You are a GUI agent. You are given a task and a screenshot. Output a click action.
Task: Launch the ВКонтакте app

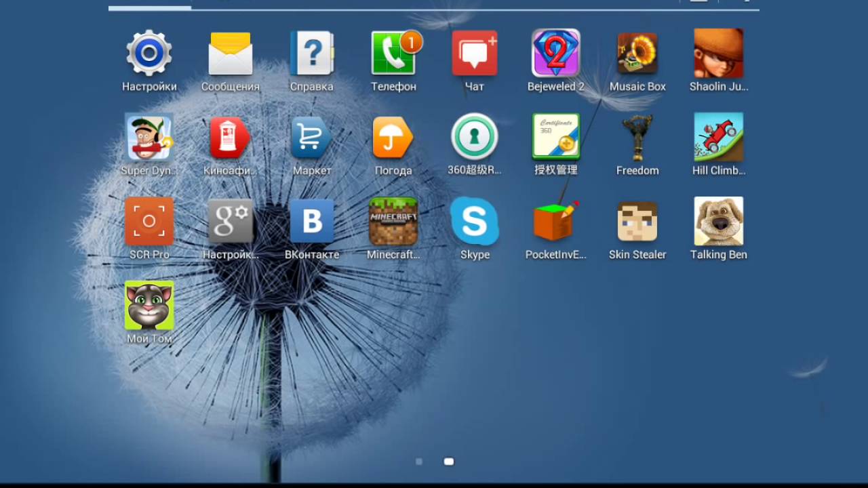[312, 221]
